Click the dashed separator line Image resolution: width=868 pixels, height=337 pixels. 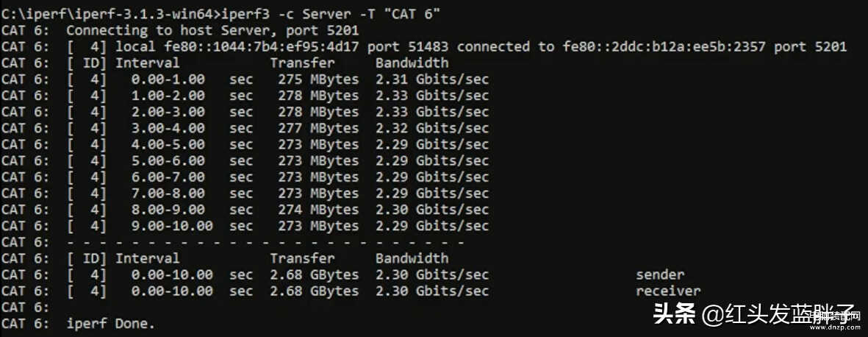point(265,243)
